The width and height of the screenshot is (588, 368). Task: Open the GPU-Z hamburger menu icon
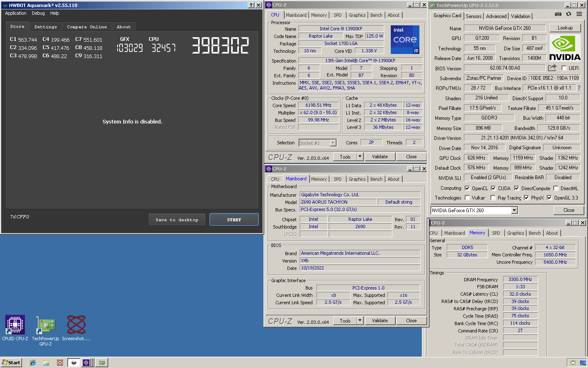click(579, 14)
